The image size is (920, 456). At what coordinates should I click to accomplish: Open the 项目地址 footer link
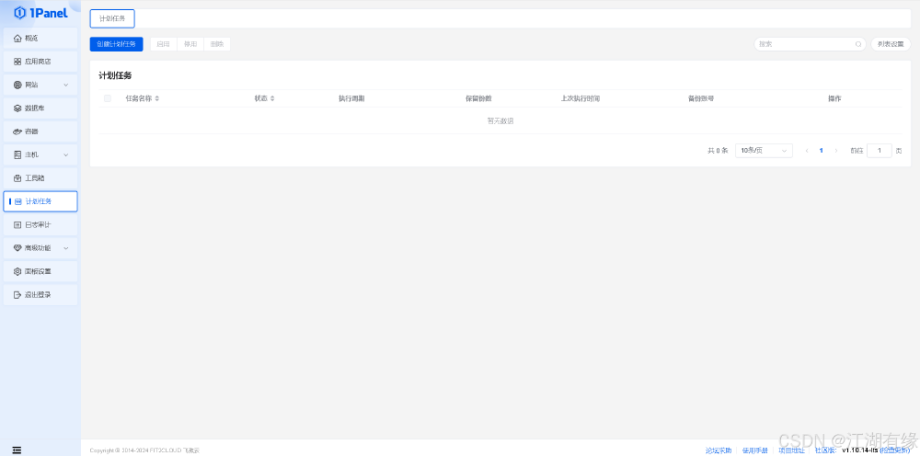(792, 450)
